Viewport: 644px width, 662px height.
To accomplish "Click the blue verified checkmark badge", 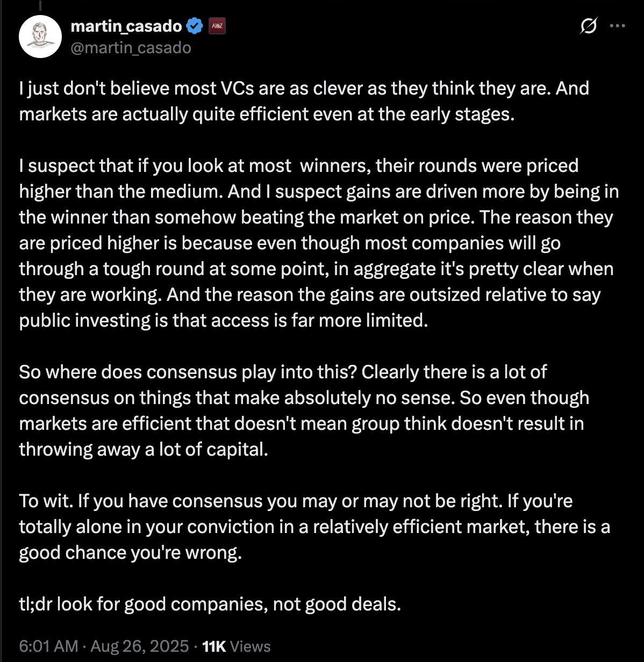I will [194, 25].
